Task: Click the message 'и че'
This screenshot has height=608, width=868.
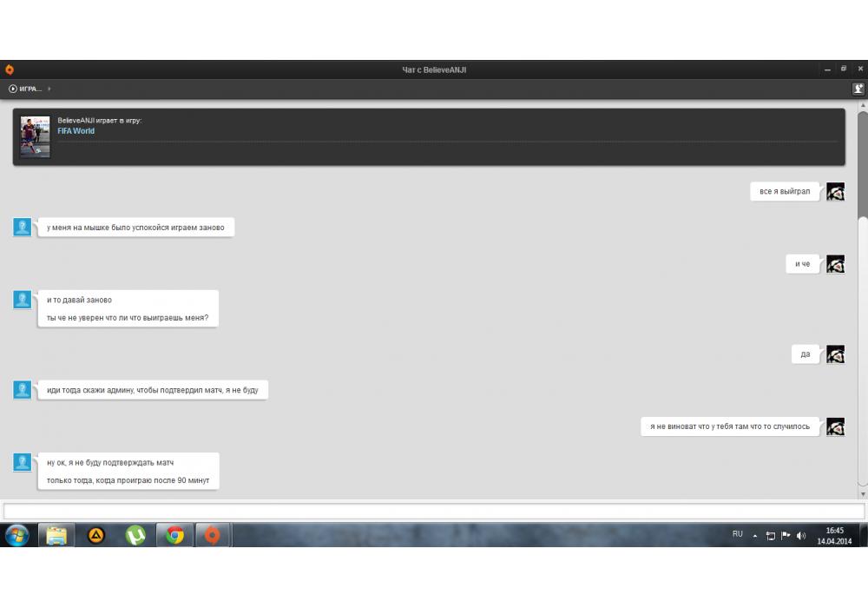Action: click(x=802, y=264)
